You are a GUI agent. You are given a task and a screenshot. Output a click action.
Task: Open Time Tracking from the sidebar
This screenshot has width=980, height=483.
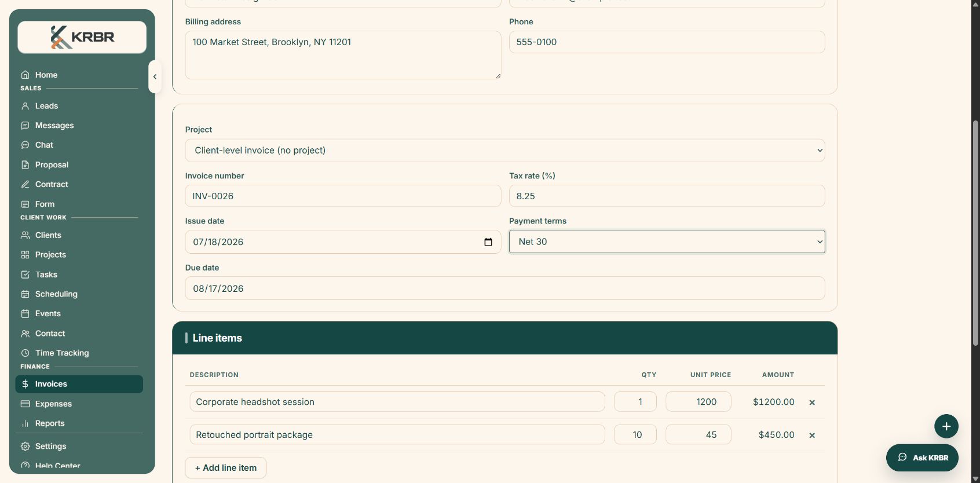tap(79, 353)
